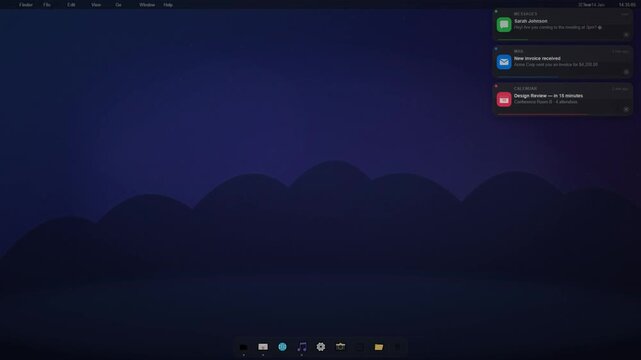The image size is (641, 360).
Task: Open the Go menu
Action: 119,5
